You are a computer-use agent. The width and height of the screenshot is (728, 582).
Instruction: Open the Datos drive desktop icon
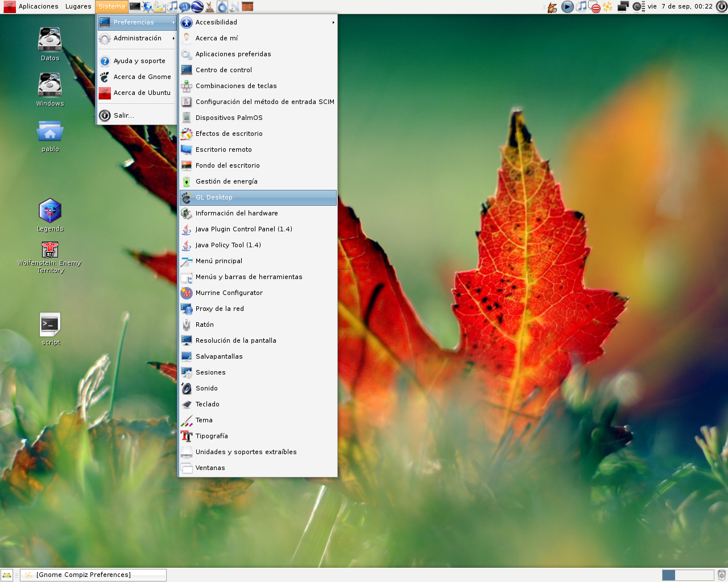50,44
